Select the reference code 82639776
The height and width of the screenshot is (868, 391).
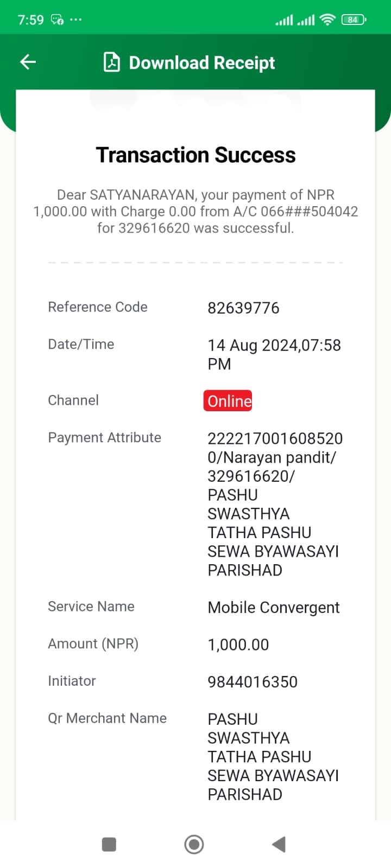click(x=243, y=308)
